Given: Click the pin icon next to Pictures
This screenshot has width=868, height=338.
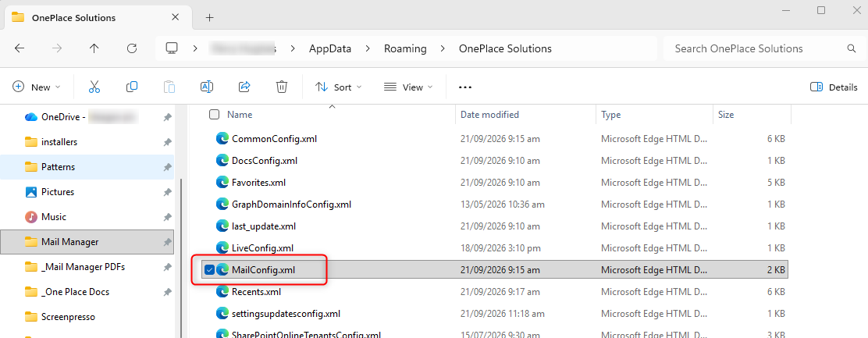Looking at the screenshot, I should pyautogui.click(x=167, y=192).
